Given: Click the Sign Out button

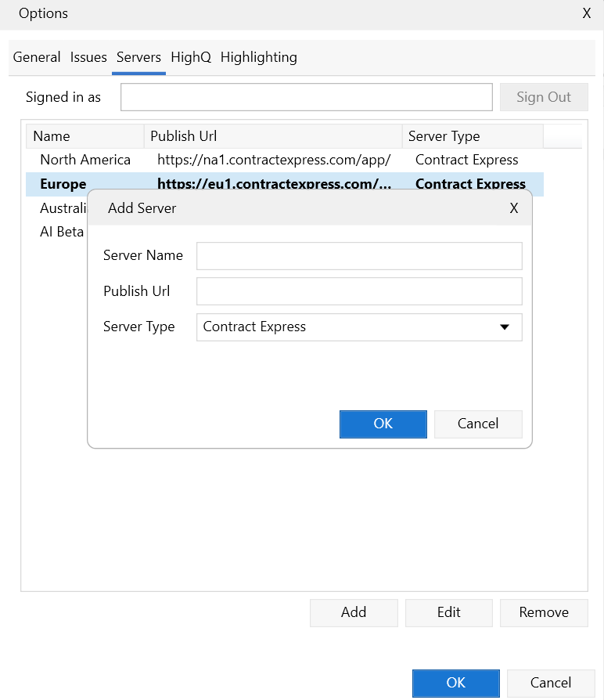Looking at the screenshot, I should pos(544,98).
